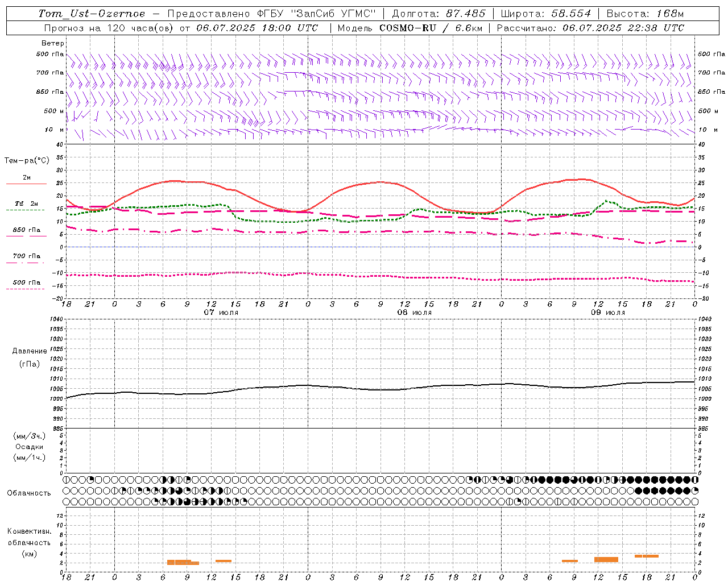Click the station name Tom_Ust-Ozernoe
Screen dimensions: 728x582
[92, 14]
